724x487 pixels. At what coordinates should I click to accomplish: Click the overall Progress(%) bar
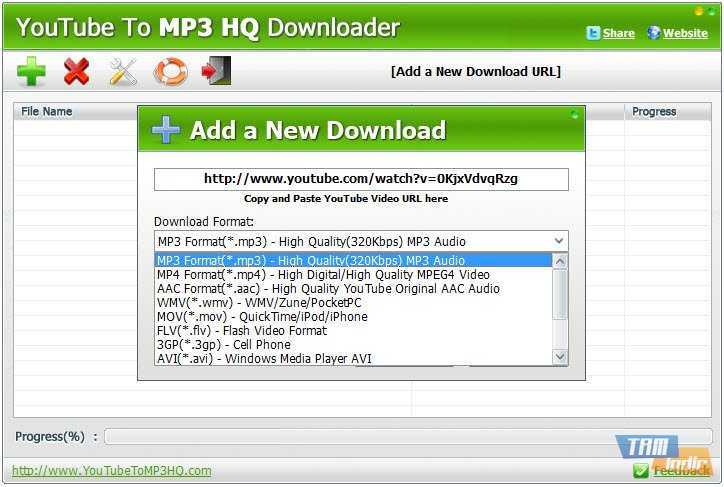(408, 436)
